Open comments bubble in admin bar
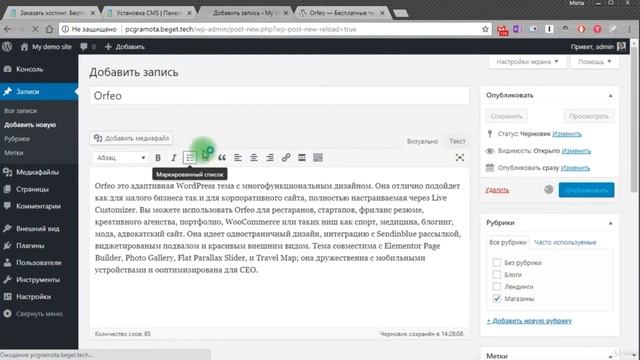Viewport: 640px width, 360px height. (x=88, y=47)
